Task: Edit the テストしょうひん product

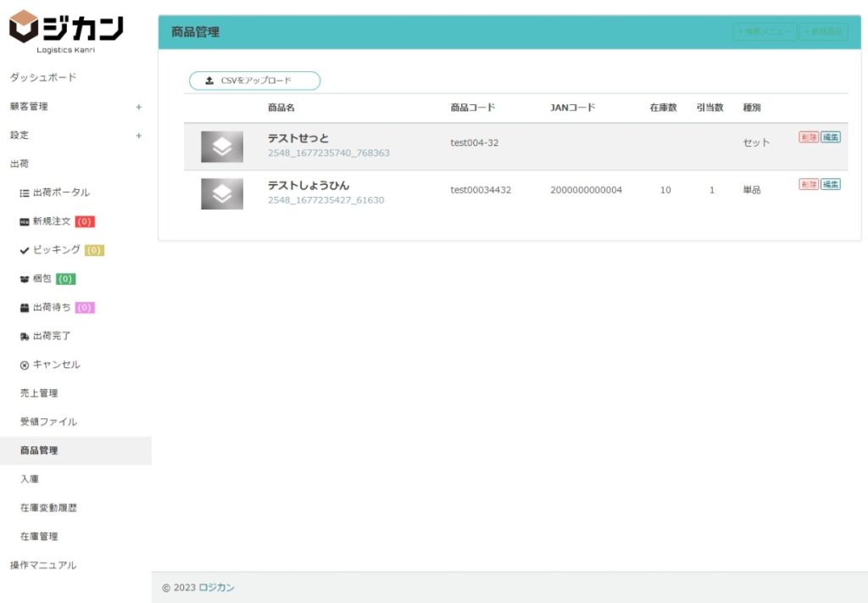Action: [x=831, y=185]
